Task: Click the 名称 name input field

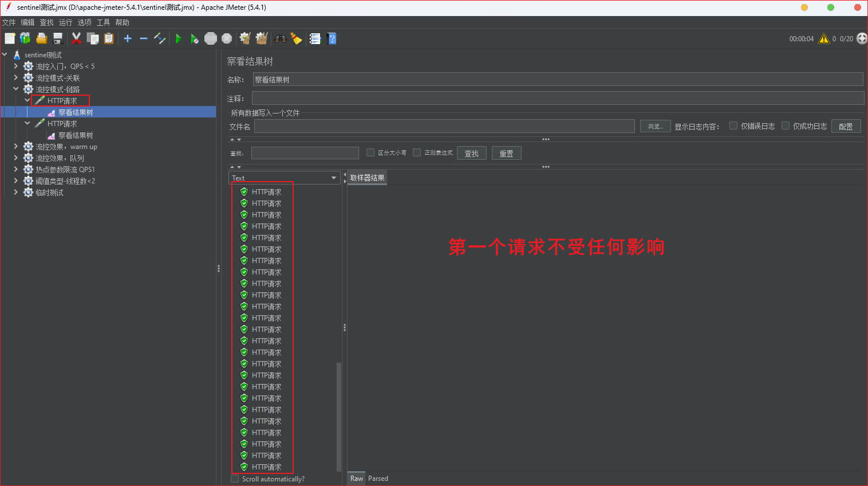Action: click(x=558, y=79)
